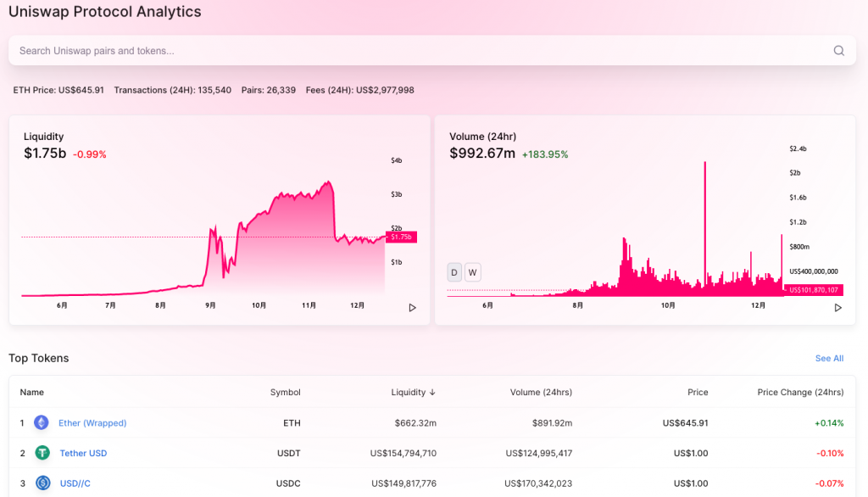This screenshot has height=497, width=868.
Task: Click the $1.75b liquidity price marker
Action: (x=401, y=237)
